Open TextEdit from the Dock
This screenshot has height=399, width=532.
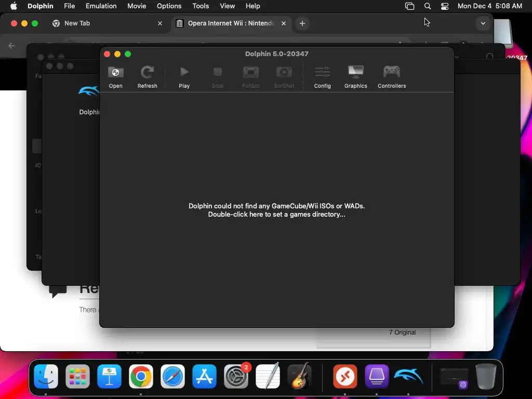tap(268, 376)
